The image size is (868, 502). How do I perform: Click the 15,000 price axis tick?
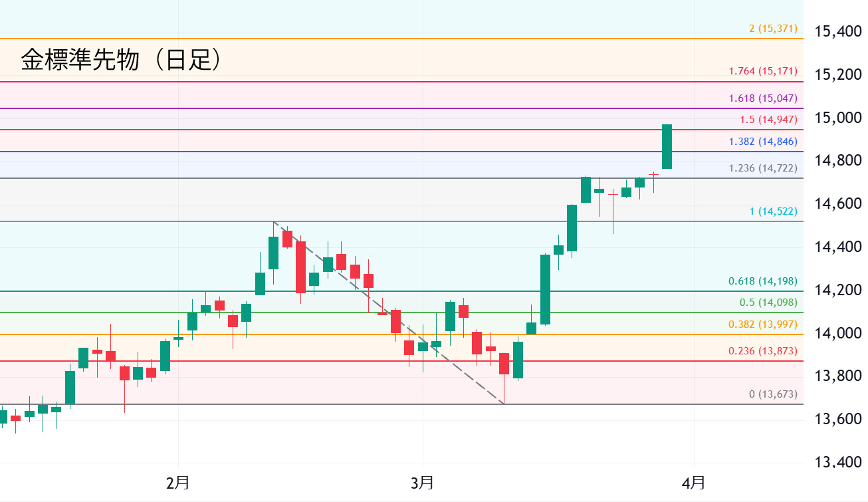click(837, 118)
